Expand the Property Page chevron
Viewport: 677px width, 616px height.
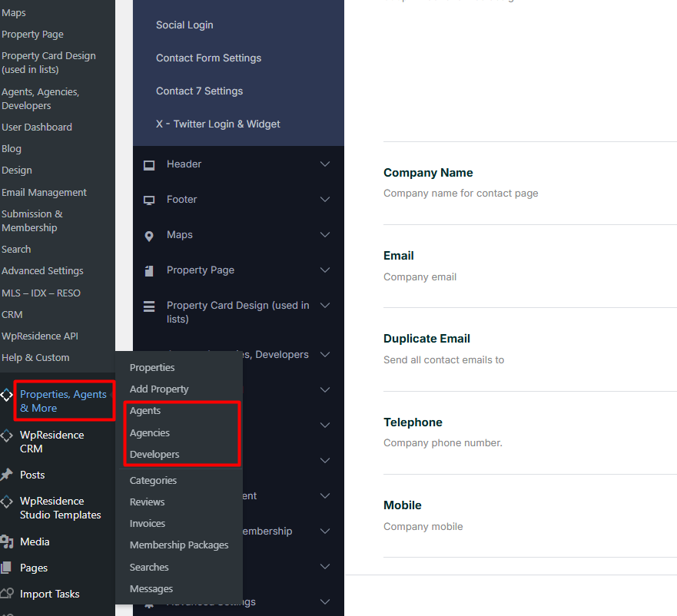[325, 270]
